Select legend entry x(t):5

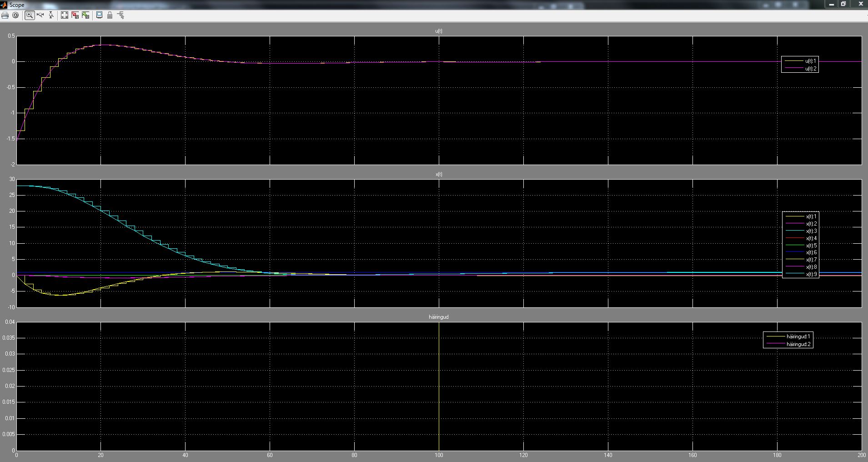click(801, 246)
